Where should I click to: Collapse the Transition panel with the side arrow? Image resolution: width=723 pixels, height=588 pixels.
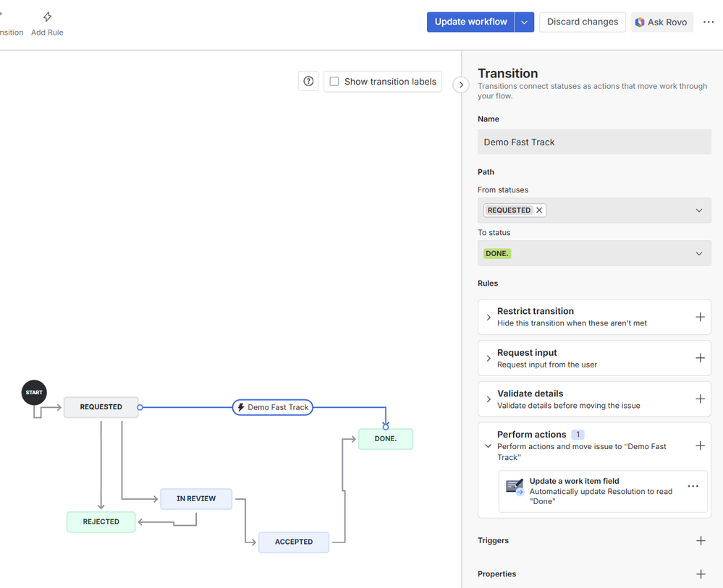point(461,85)
